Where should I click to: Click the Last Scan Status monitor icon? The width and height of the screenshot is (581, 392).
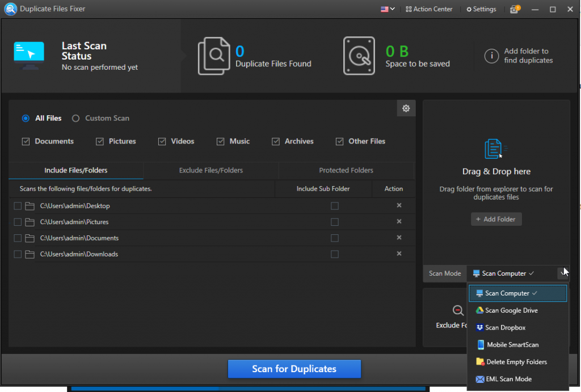pos(29,56)
